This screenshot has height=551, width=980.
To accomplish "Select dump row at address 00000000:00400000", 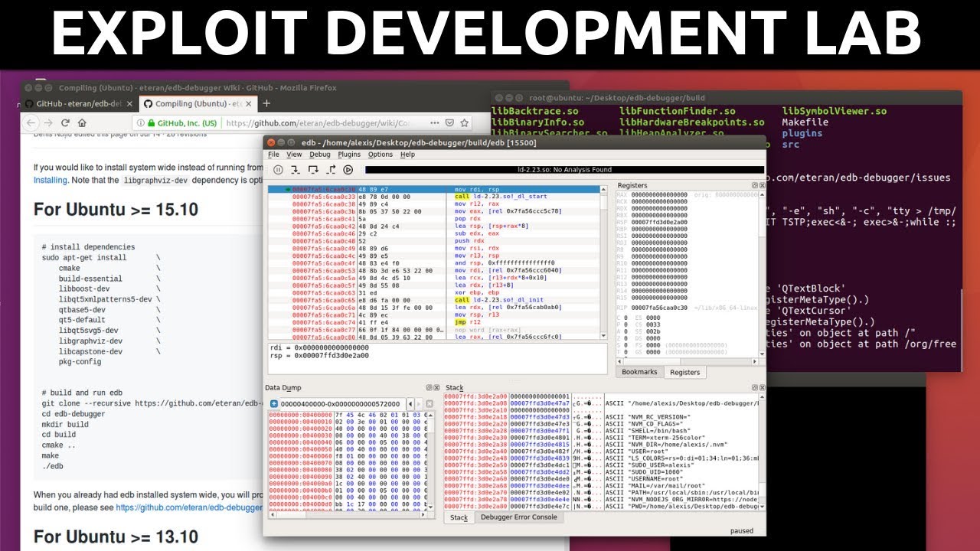I will tap(347, 415).
